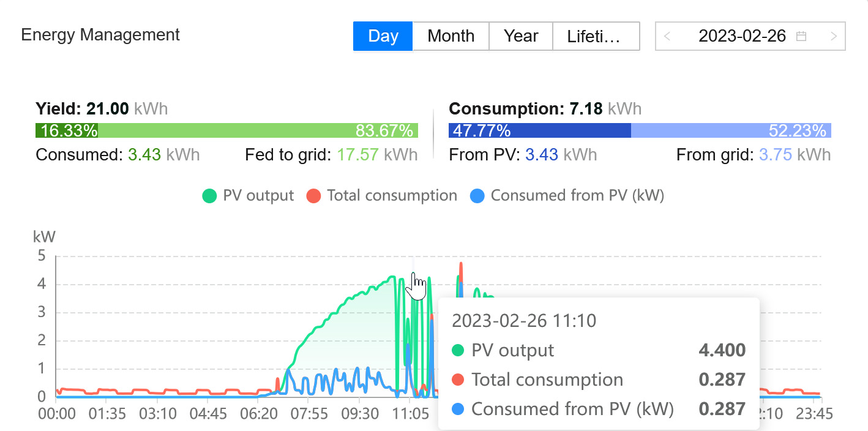
Task: Open the date field showing 2023-02-26
Action: click(742, 36)
